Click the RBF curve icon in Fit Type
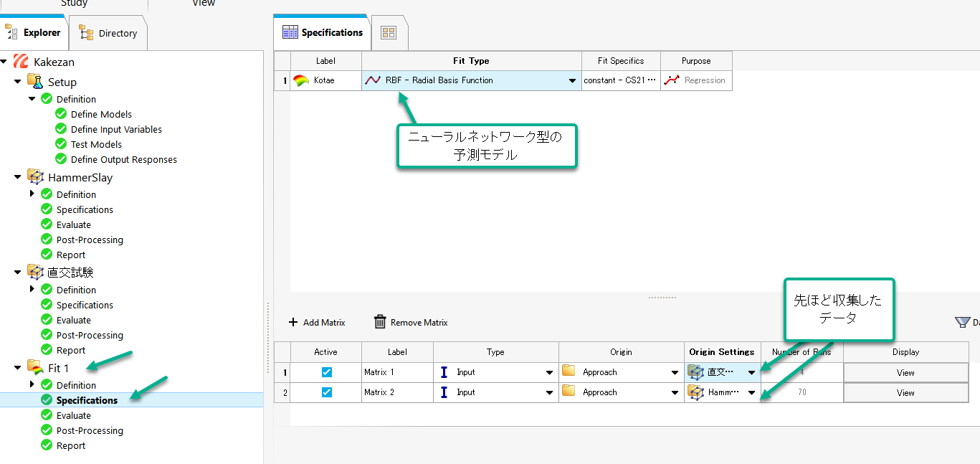This screenshot has width=980, height=464. (373, 80)
